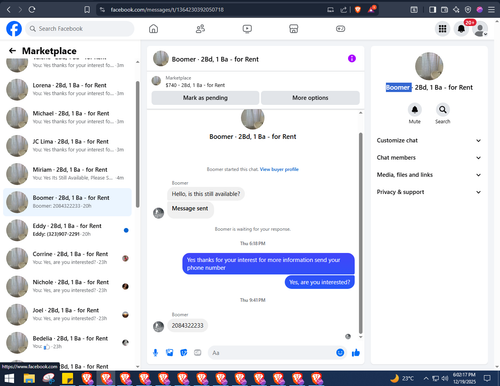Open the notifications bell icon
500x386 pixels.
point(461,29)
